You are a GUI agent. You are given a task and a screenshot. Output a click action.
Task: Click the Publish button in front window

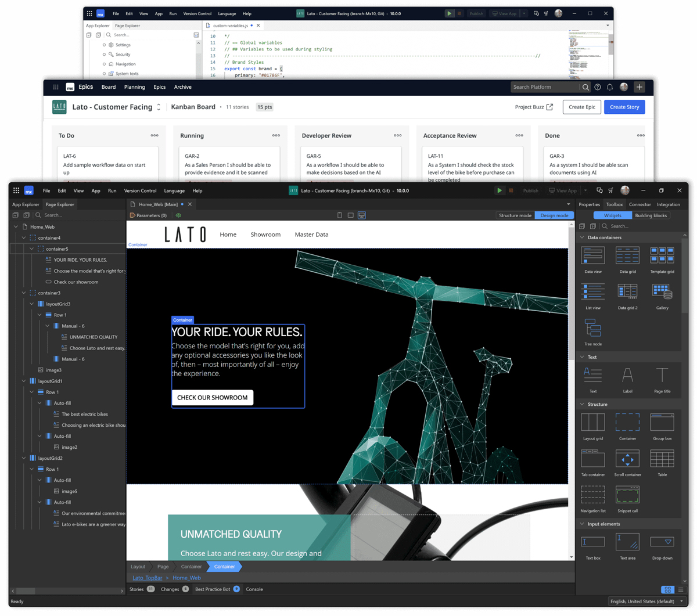click(530, 190)
